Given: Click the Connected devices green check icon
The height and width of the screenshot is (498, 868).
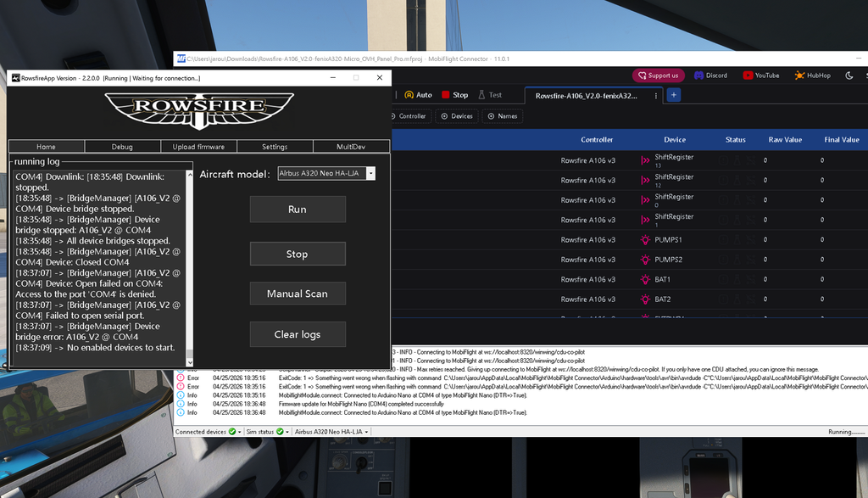Looking at the screenshot, I should (x=232, y=432).
